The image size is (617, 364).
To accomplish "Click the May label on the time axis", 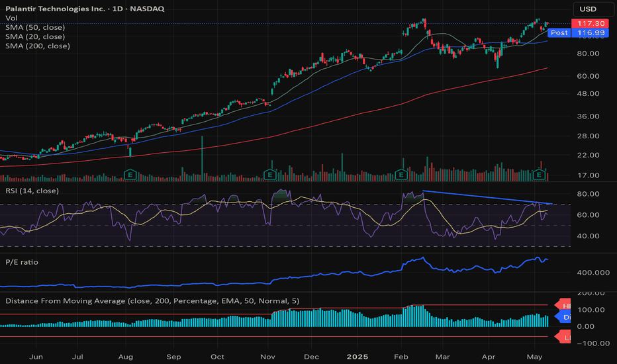I will pos(534,357).
